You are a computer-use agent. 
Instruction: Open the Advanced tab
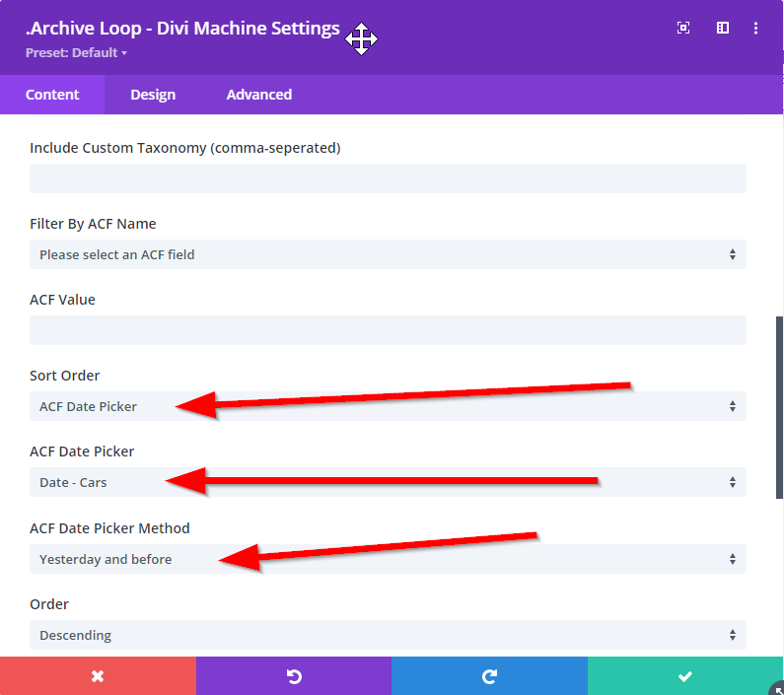coord(259,95)
